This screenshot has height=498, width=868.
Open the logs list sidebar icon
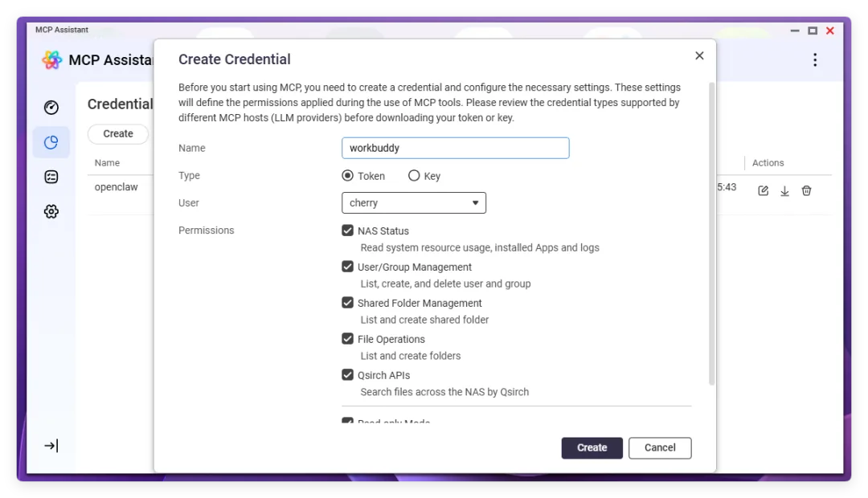(51, 177)
